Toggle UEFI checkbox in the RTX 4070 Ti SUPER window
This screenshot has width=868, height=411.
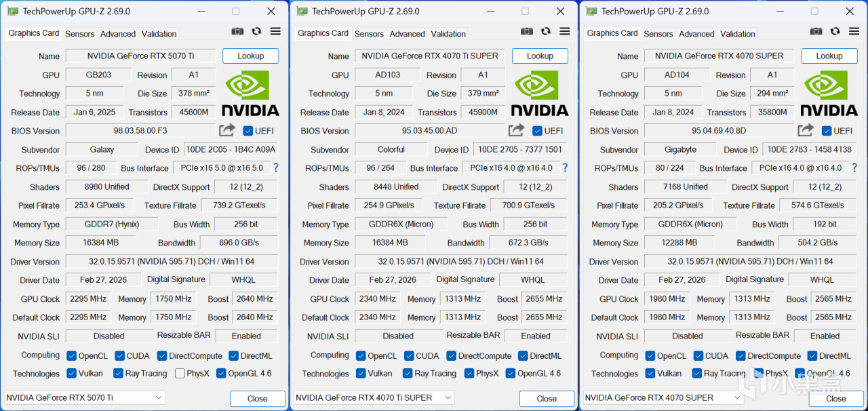(538, 131)
